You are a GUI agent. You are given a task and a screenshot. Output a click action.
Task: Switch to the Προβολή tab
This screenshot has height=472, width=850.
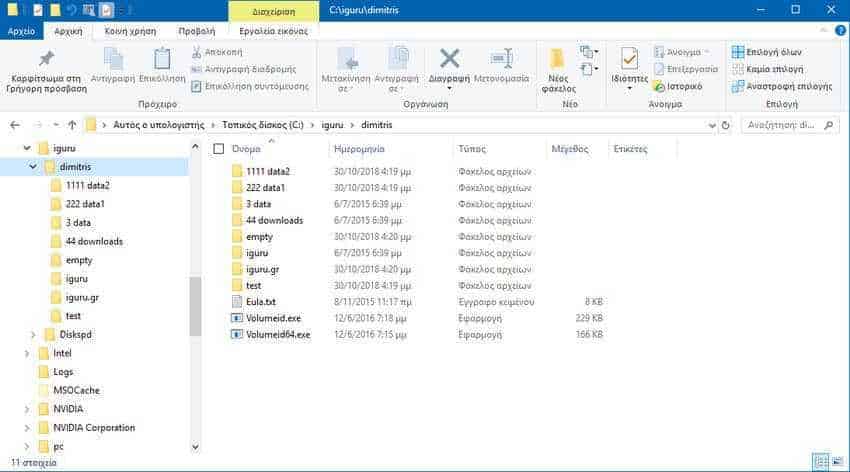tap(197, 31)
